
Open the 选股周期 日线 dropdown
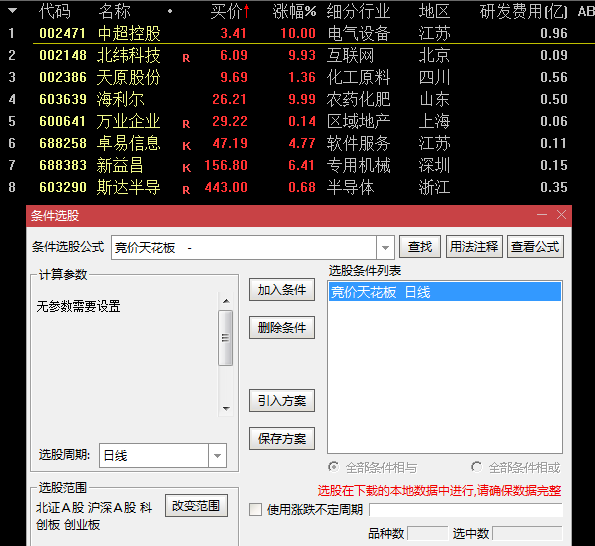click(217, 455)
